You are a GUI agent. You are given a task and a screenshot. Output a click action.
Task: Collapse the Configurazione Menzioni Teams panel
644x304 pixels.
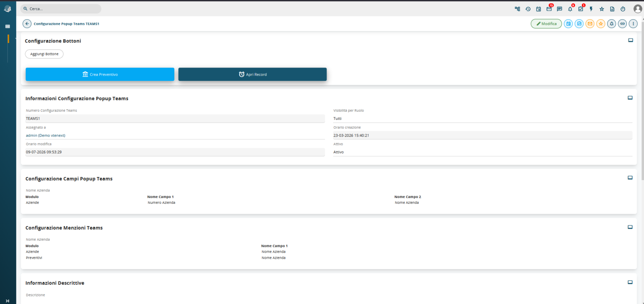coord(630,227)
